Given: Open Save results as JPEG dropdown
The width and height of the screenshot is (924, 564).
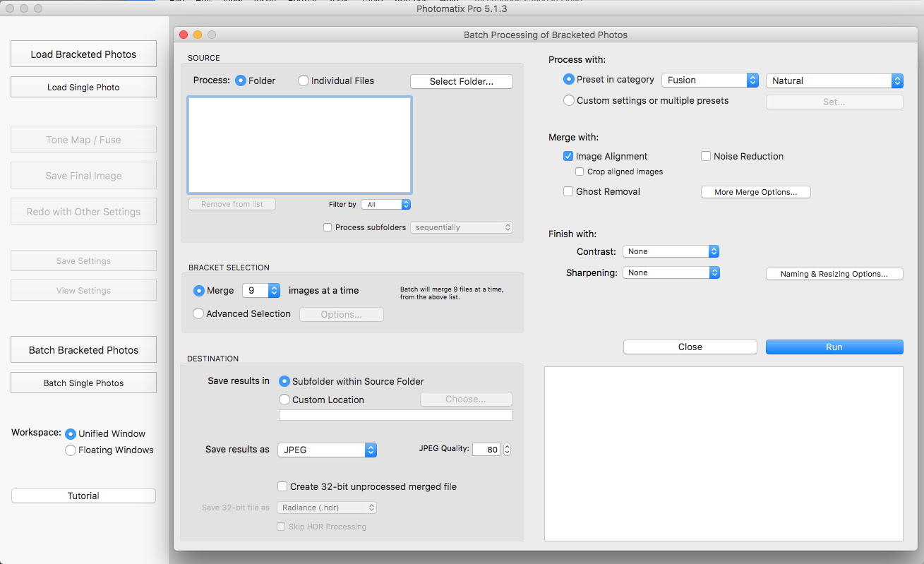Looking at the screenshot, I should tap(327, 450).
